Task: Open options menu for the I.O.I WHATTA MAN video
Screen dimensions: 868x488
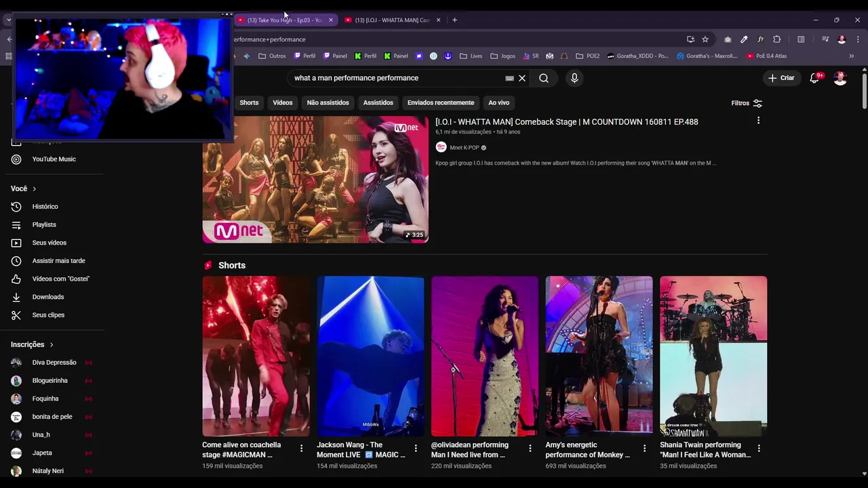Action: coord(758,121)
